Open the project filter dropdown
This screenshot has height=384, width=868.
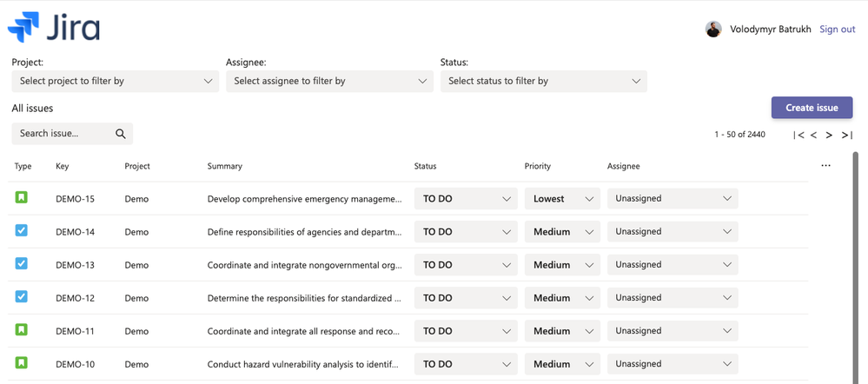[115, 81]
